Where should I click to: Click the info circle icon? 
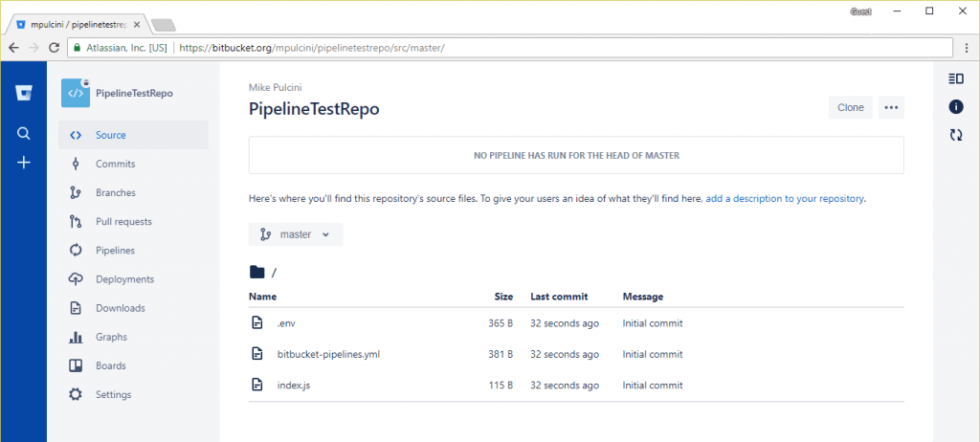(x=955, y=106)
